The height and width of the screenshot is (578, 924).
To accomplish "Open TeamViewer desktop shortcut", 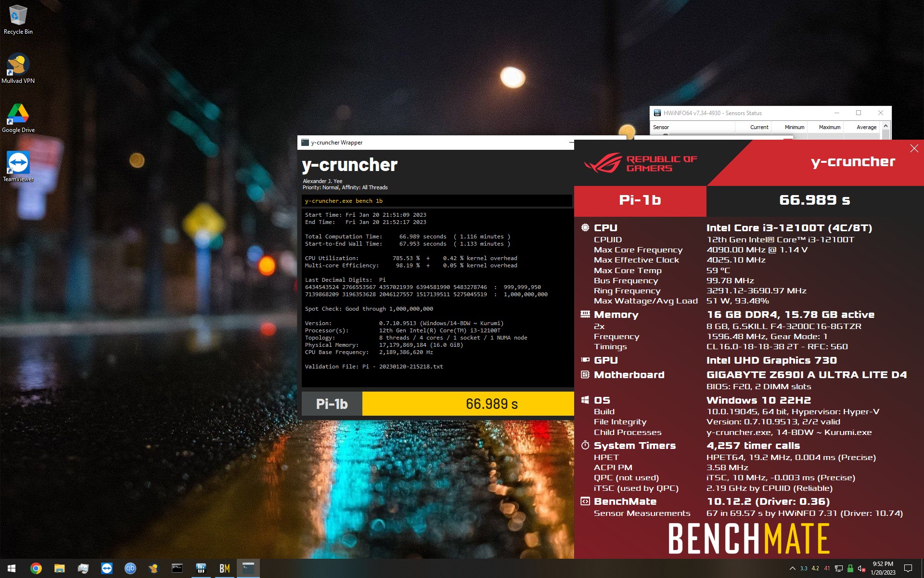I will coord(18,167).
